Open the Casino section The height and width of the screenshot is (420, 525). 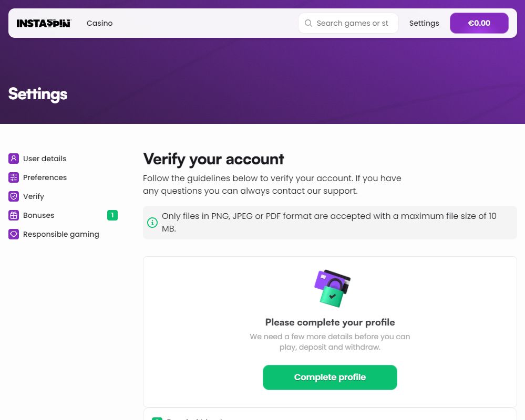[99, 23]
